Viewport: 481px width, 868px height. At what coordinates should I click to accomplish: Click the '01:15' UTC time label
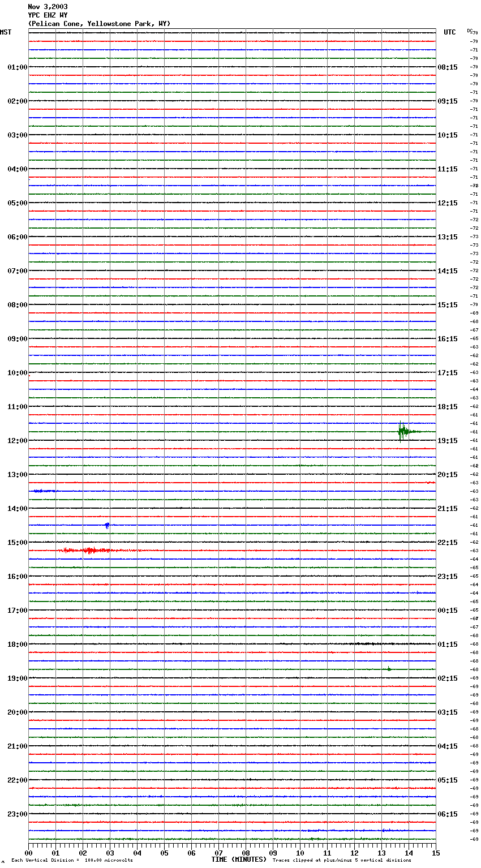(448, 644)
